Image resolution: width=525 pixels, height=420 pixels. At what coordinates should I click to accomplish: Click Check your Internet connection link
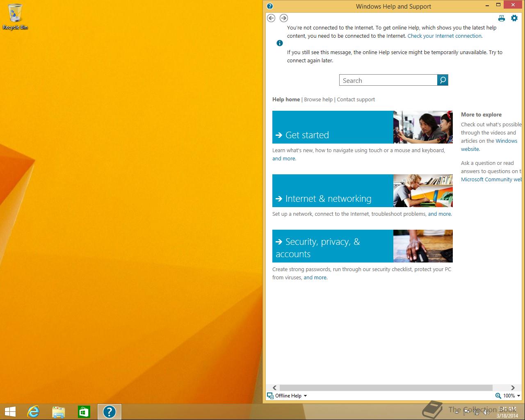coord(445,36)
